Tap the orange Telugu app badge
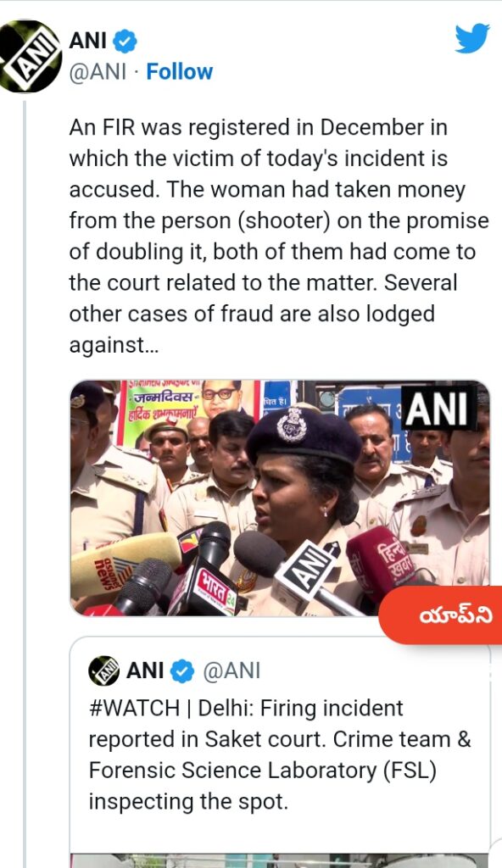 pyautogui.click(x=440, y=615)
